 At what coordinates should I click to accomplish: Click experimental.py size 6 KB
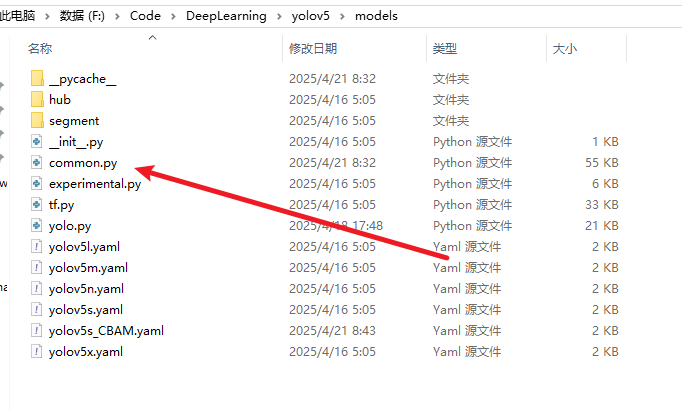(x=605, y=184)
